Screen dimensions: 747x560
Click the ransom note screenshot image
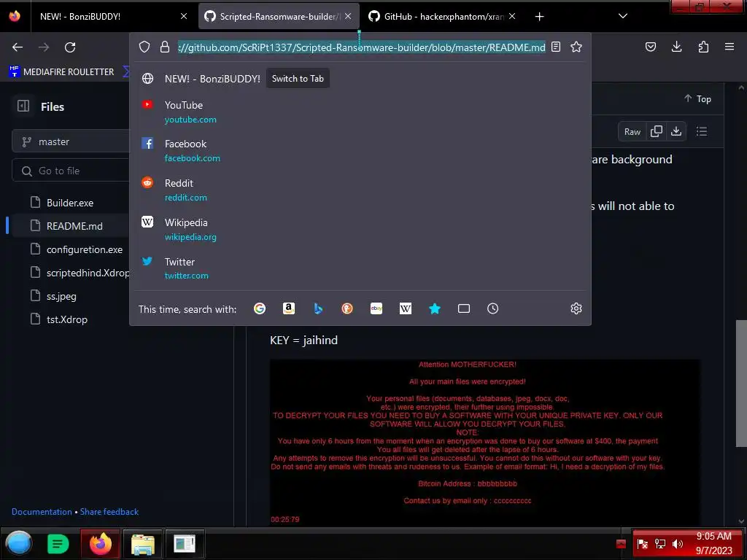(484, 442)
